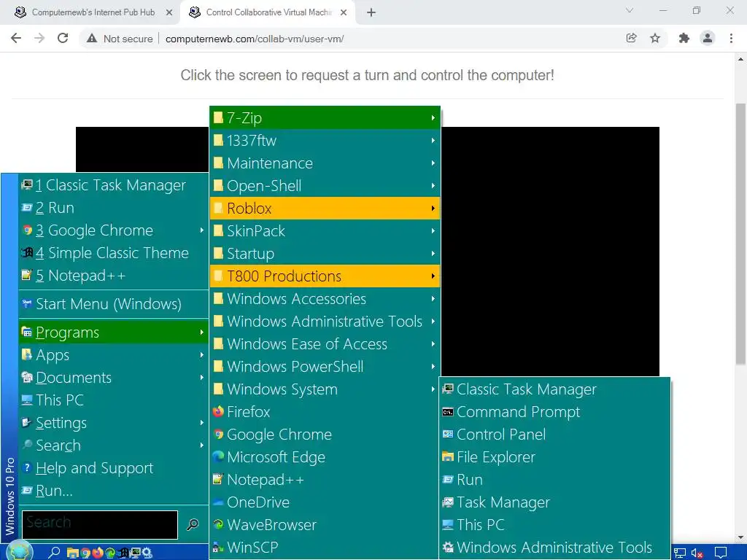The width and height of the screenshot is (747, 560).
Task: Open the tab search chevron in title bar
Action: pyautogui.click(x=630, y=10)
